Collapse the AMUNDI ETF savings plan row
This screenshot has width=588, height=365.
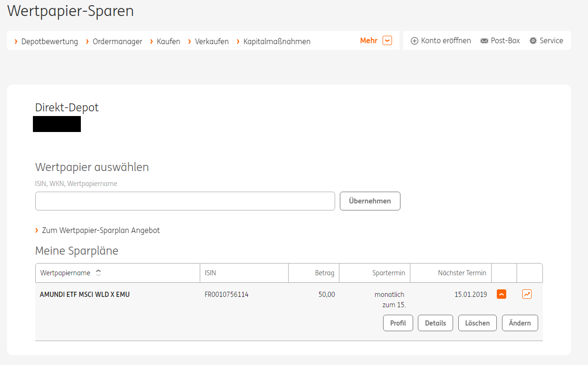pyautogui.click(x=502, y=294)
